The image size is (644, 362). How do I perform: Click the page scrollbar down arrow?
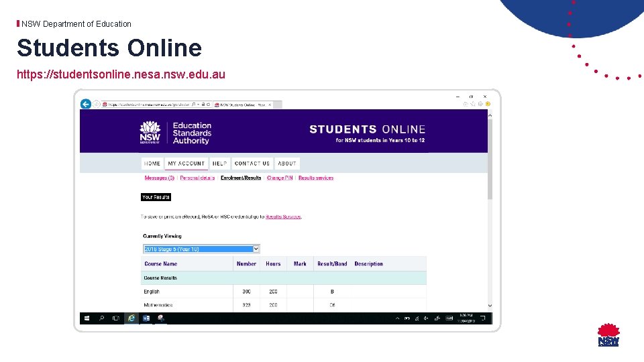[x=490, y=306]
